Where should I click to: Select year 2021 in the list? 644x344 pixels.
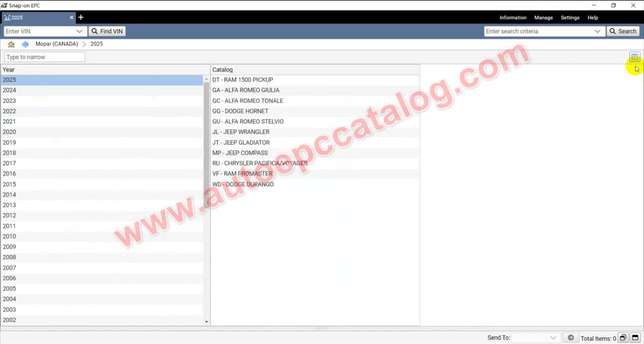coord(102,121)
